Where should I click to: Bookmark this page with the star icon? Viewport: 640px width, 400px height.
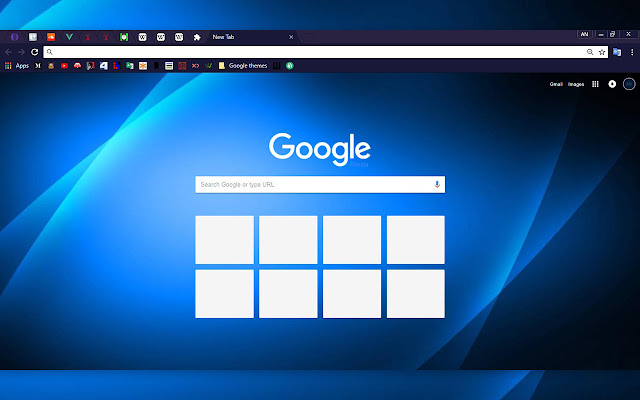tap(602, 52)
